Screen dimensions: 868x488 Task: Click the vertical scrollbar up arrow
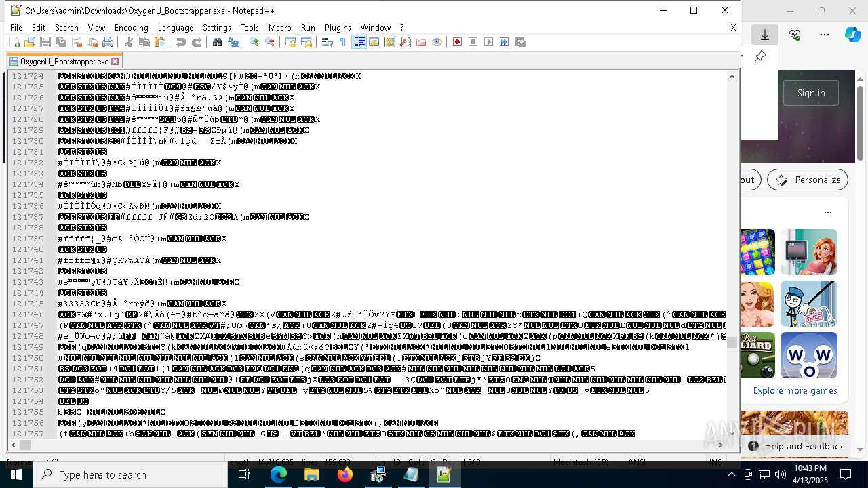732,76
